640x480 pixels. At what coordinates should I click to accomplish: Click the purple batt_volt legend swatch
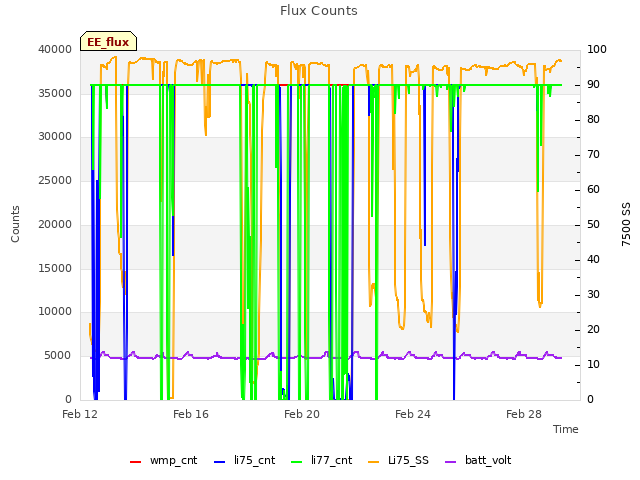[450, 462]
